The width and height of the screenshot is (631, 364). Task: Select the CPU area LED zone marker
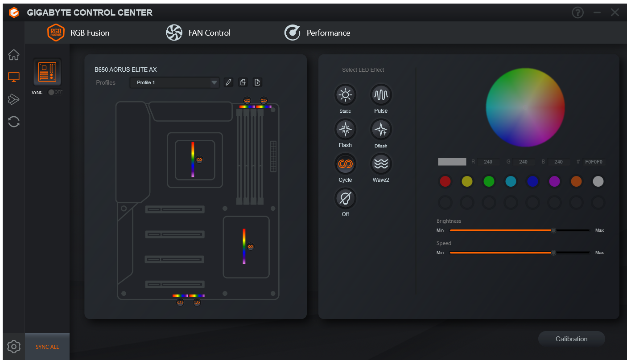[200, 160]
